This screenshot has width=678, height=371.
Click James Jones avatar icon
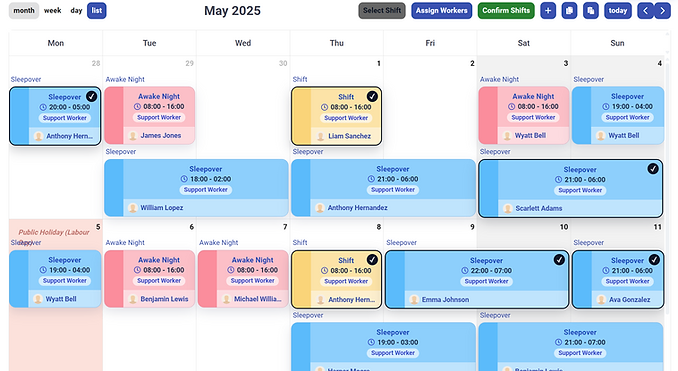133,136
